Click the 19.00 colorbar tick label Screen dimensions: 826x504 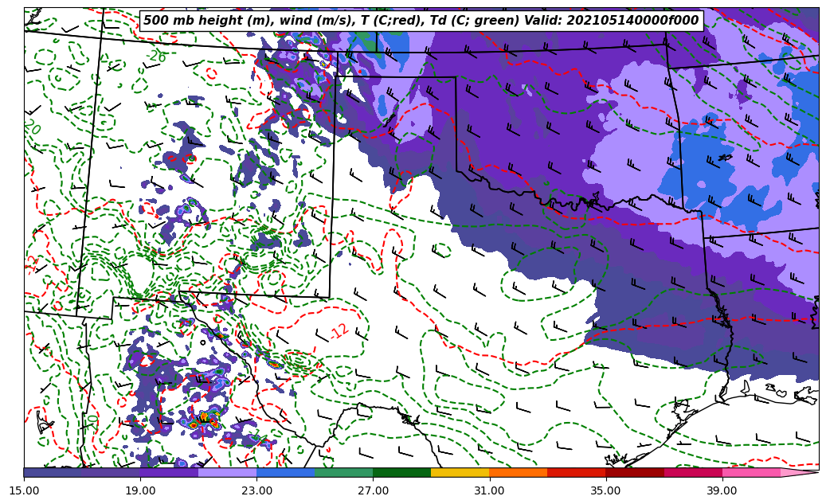(140, 491)
